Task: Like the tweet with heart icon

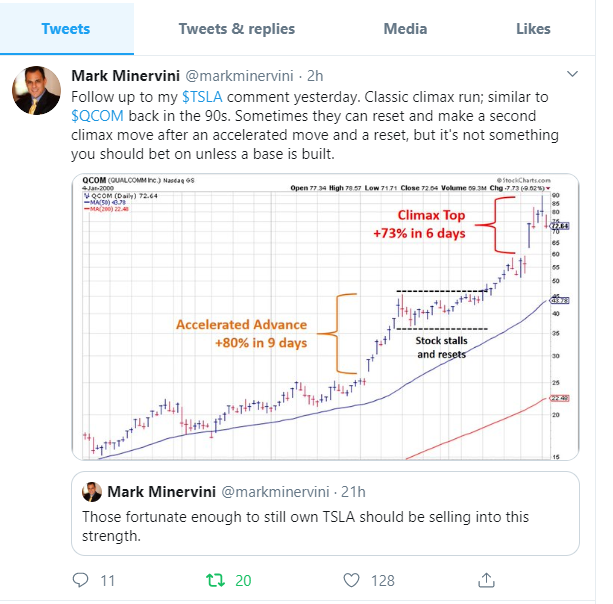Action: point(351,579)
